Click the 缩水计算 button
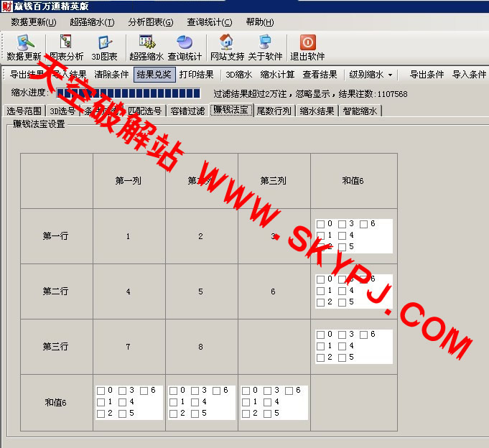This screenshot has width=489, height=448. point(277,75)
